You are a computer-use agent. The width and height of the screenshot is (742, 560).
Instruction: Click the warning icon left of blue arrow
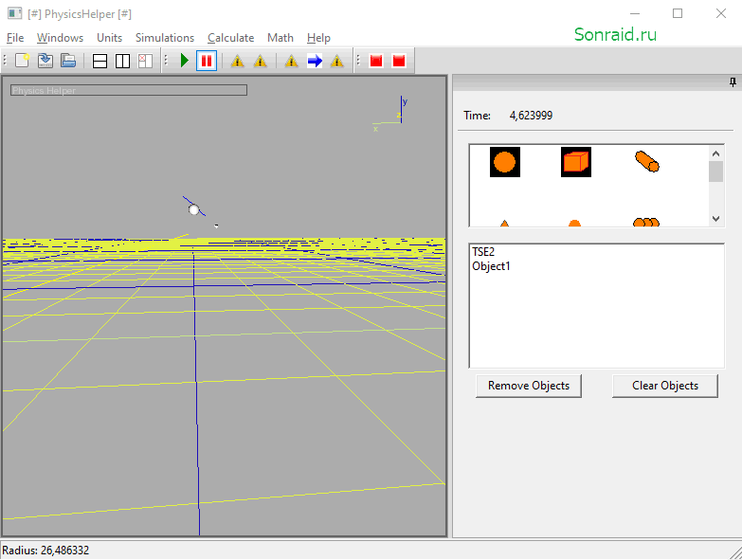pyautogui.click(x=291, y=61)
